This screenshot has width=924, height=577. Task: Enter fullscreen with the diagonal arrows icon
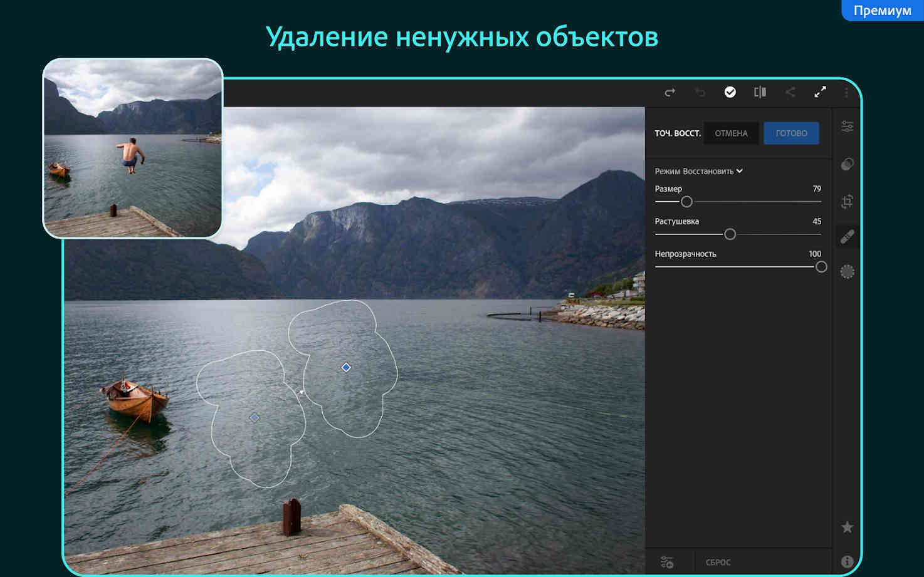(x=820, y=92)
